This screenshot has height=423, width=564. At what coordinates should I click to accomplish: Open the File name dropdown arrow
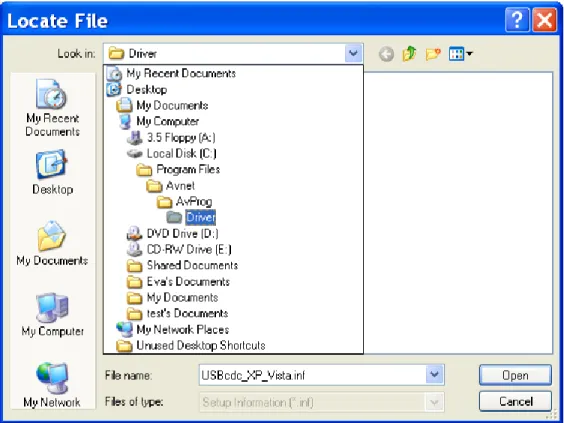tap(435, 375)
